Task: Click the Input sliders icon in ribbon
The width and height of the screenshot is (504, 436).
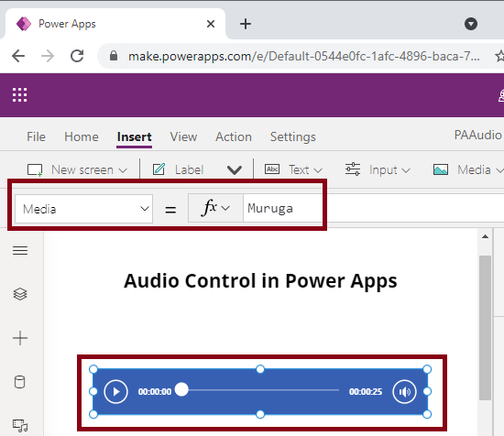Action: click(x=353, y=169)
